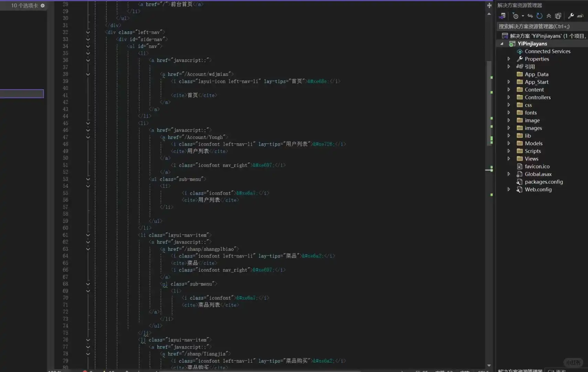
Task: Open the gear icon next to '10 个选项卡'
Action: (x=43, y=6)
